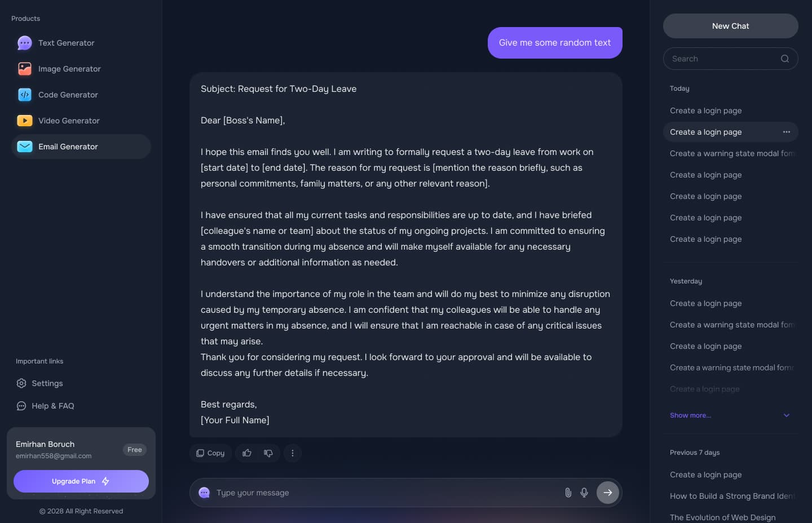Click the Upgrade Plan button

[81, 481]
